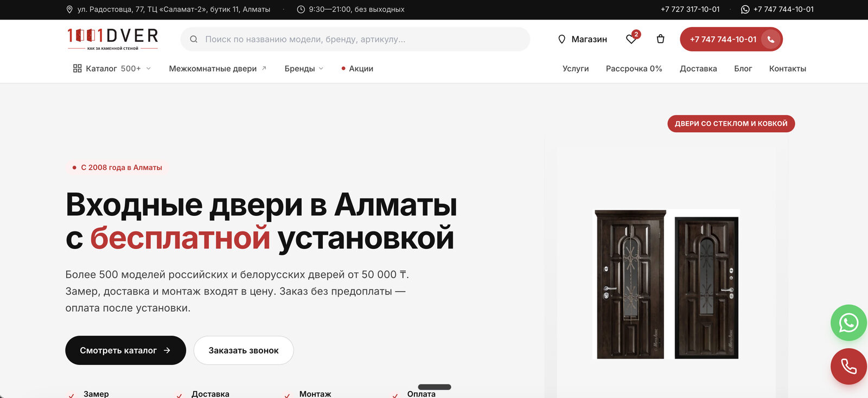The width and height of the screenshot is (868, 398).
Task: Click the Оплата feature label
Action: click(422, 394)
